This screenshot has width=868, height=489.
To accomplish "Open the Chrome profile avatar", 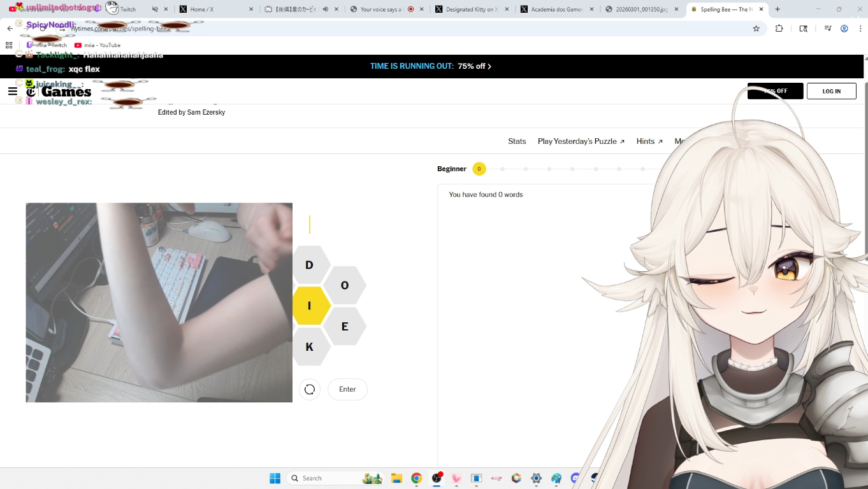I will [x=844, y=29].
